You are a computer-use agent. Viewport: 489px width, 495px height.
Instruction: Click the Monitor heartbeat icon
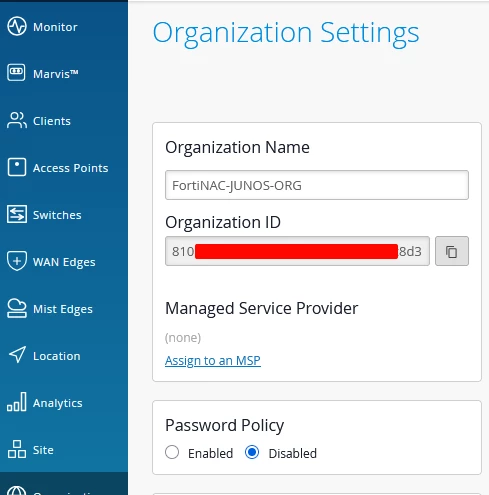tap(17, 26)
